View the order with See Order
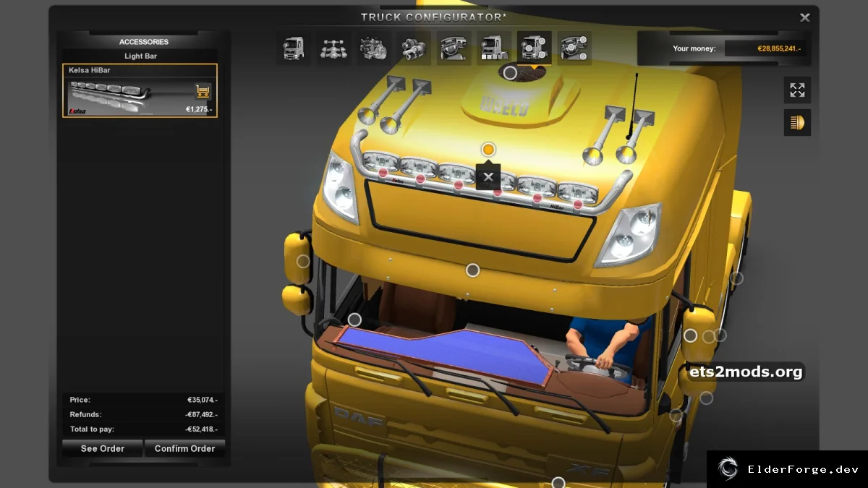 click(x=102, y=448)
